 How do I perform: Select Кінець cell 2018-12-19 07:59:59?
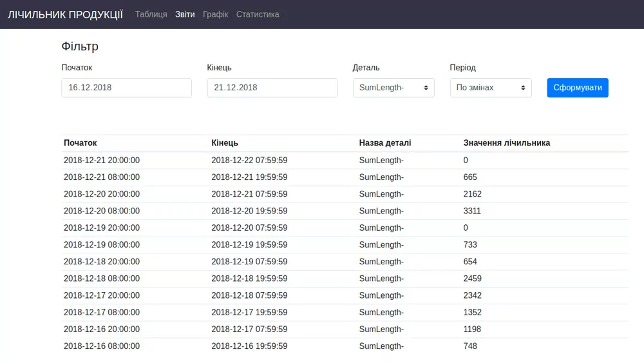point(249,262)
